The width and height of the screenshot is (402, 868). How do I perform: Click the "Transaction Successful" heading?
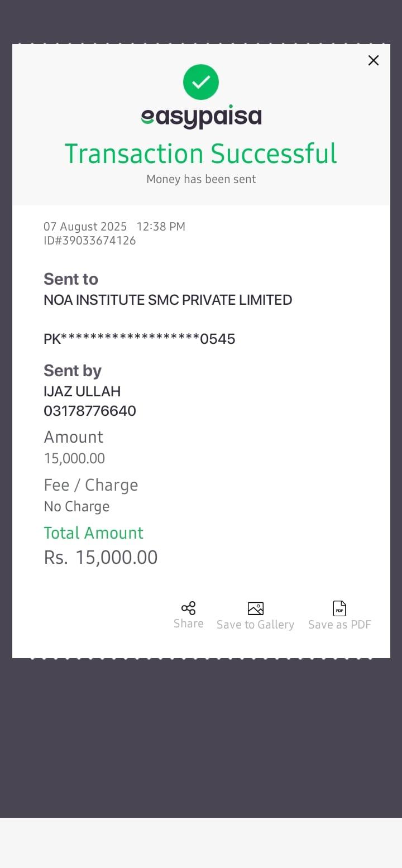[x=201, y=154]
